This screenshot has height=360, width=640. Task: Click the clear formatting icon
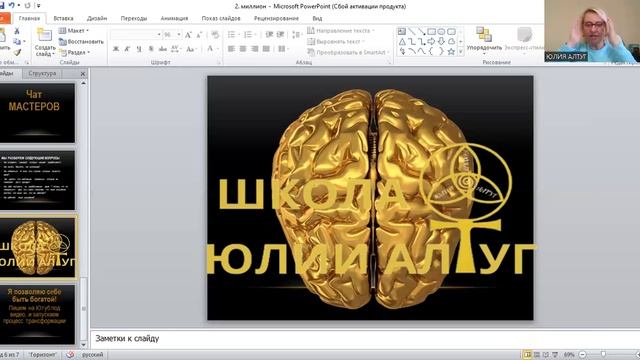215,35
